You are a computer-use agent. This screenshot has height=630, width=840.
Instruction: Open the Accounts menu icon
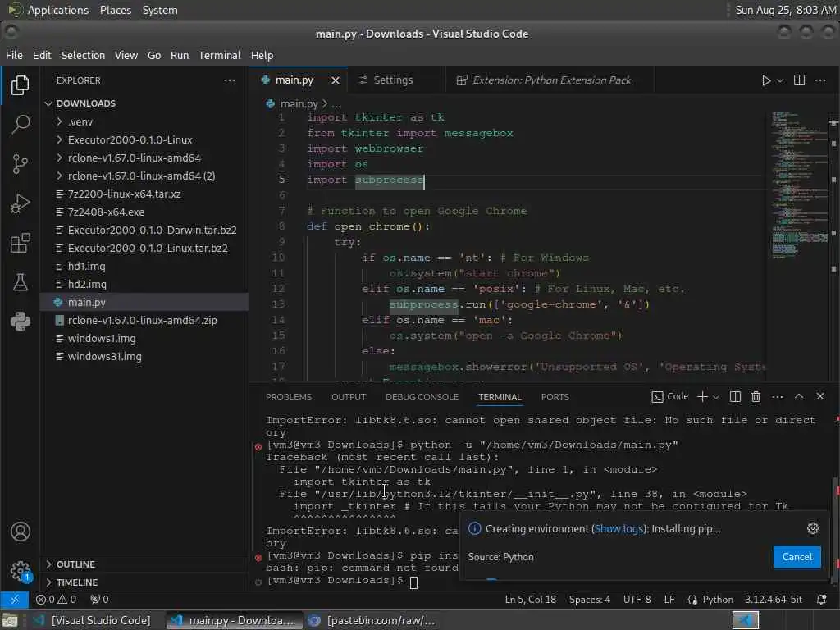pos(20,532)
